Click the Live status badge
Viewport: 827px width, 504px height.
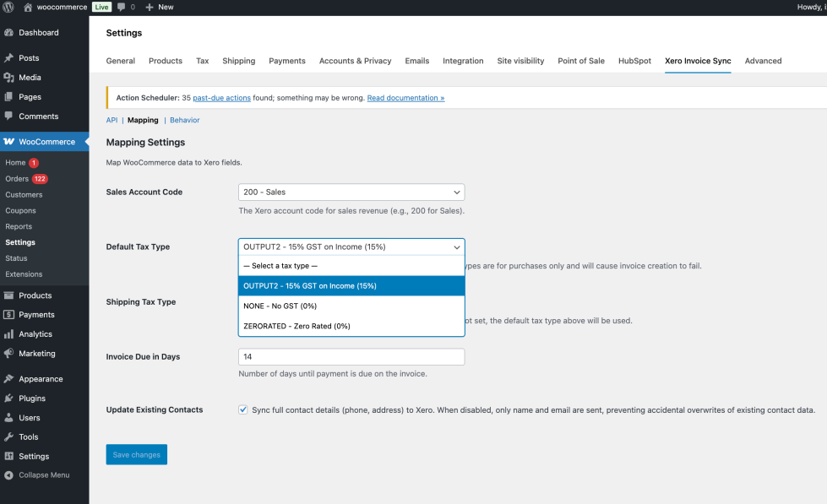(102, 7)
